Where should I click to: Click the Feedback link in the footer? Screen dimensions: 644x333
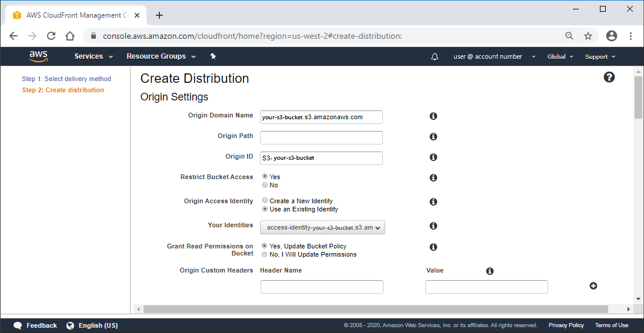(x=42, y=325)
